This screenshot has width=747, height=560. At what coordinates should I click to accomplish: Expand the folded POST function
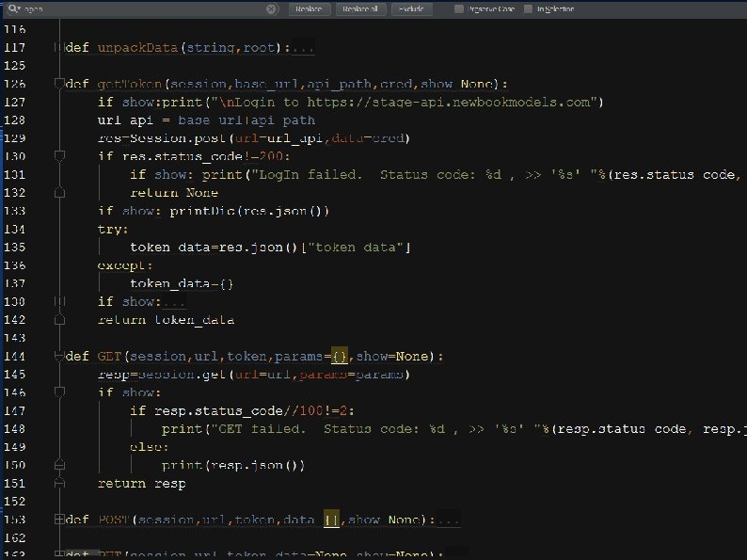59,519
